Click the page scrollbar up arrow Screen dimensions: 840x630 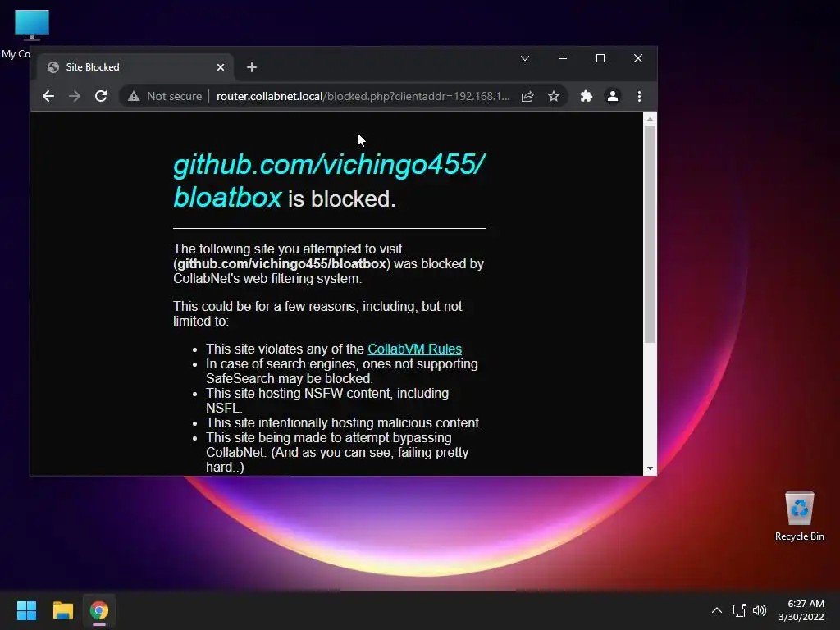650,119
